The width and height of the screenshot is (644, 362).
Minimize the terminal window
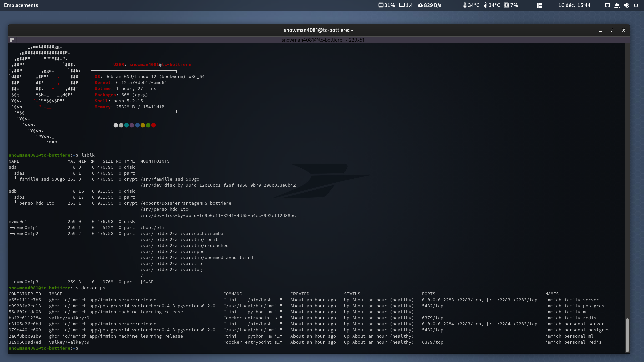click(x=601, y=30)
